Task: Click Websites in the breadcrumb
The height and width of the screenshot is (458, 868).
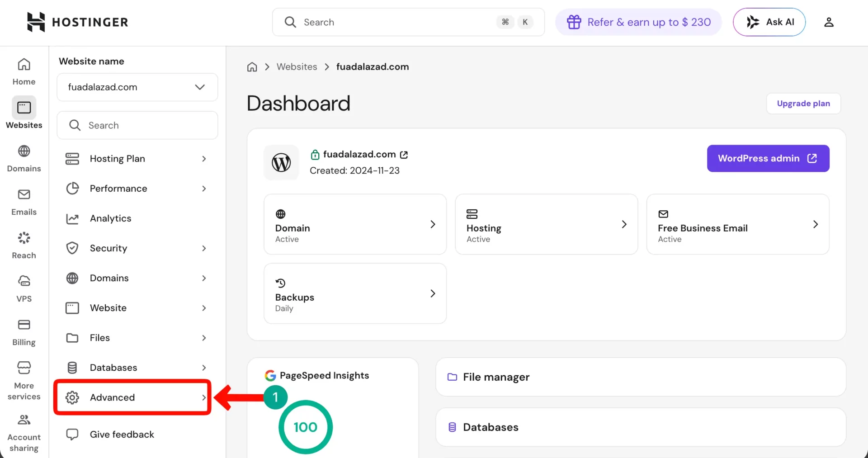Action: tap(297, 67)
